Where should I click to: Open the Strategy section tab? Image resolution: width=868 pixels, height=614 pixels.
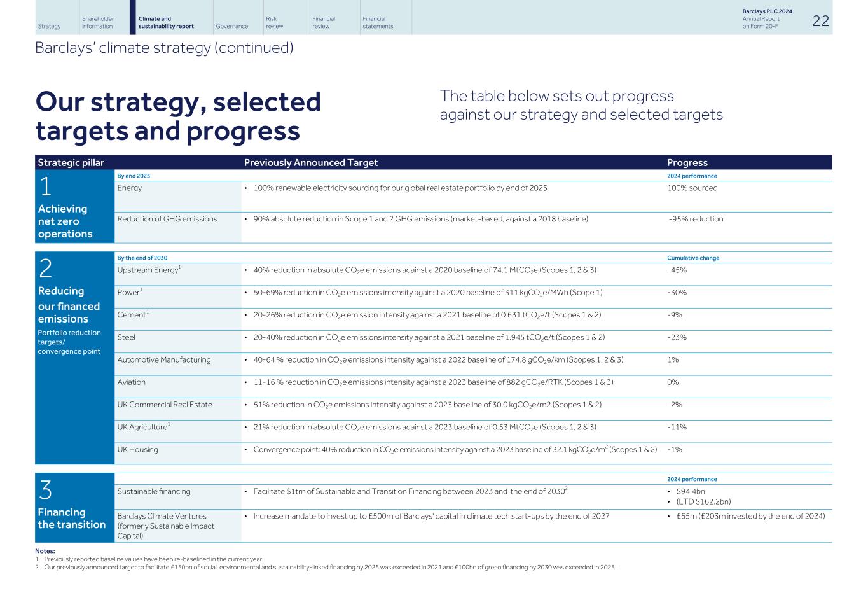coord(49,26)
